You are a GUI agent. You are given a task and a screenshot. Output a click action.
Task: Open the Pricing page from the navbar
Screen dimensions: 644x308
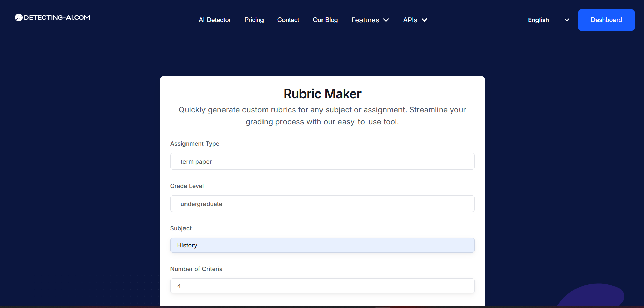coord(254,20)
